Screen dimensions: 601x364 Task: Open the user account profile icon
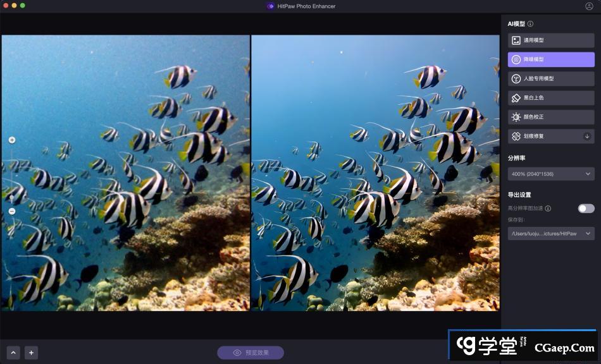coord(589,6)
